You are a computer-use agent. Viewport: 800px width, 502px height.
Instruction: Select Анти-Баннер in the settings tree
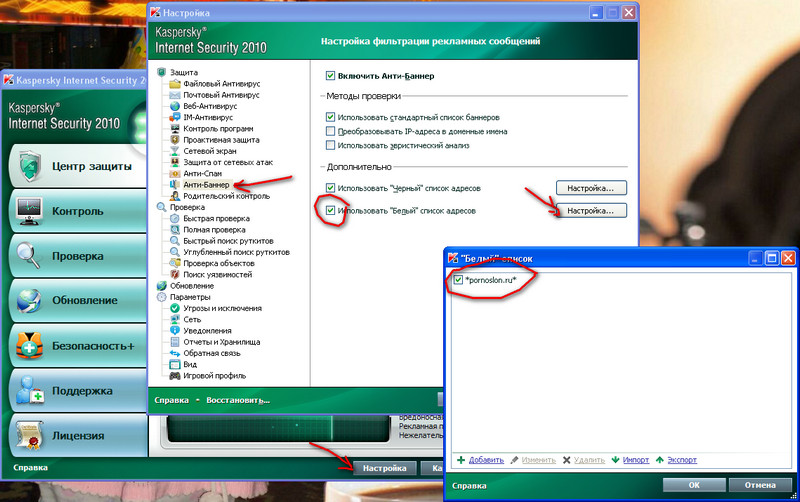206,185
